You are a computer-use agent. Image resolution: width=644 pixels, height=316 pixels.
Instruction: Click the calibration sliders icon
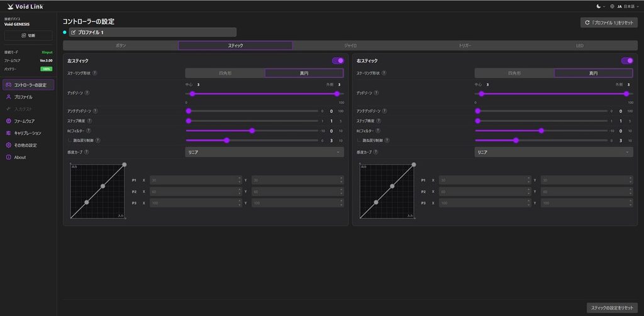(9, 133)
